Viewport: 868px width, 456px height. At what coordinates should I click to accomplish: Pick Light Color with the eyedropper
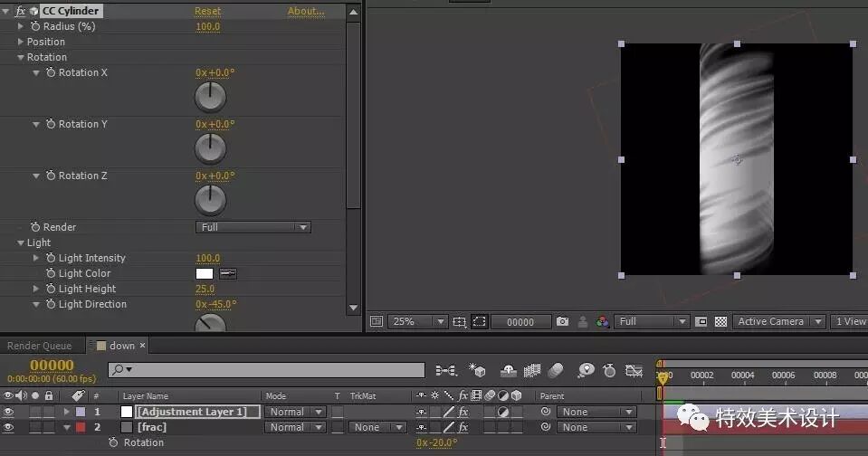227,273
